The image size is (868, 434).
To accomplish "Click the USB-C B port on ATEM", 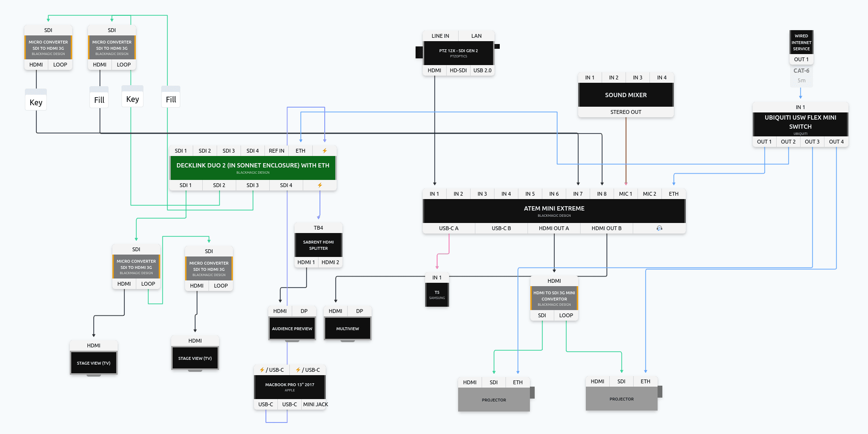I will pos(502,228).
